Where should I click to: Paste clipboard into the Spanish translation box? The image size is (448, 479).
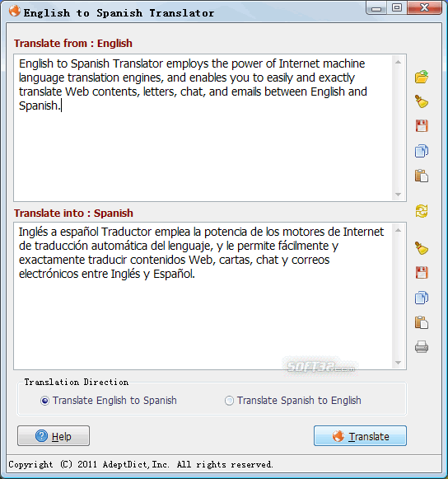tap(422, 322)
